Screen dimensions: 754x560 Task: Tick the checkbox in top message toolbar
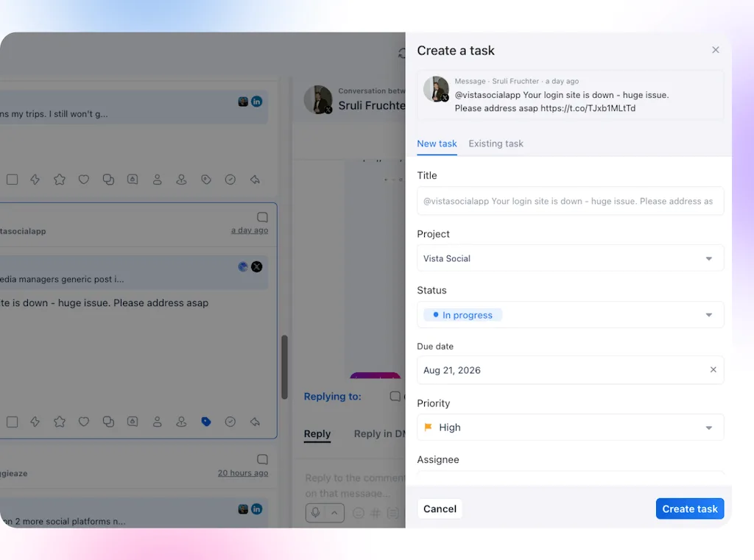coord(12,180)
